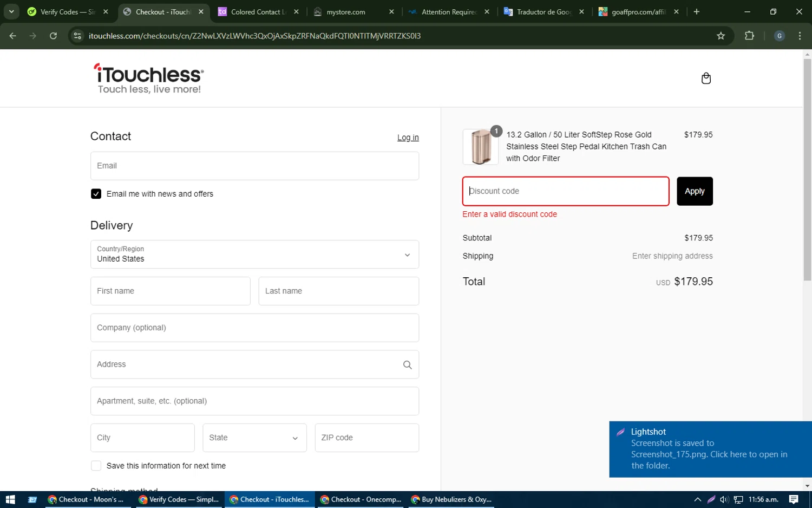Click the First name field
The height and width of the screenshot is (508, 812).
pos(170,291)
